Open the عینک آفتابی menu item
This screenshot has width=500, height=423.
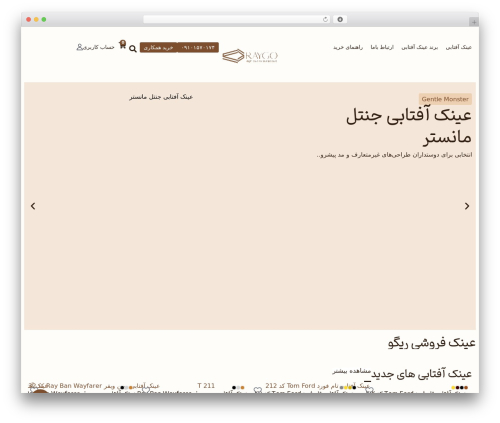coord(459,47)
